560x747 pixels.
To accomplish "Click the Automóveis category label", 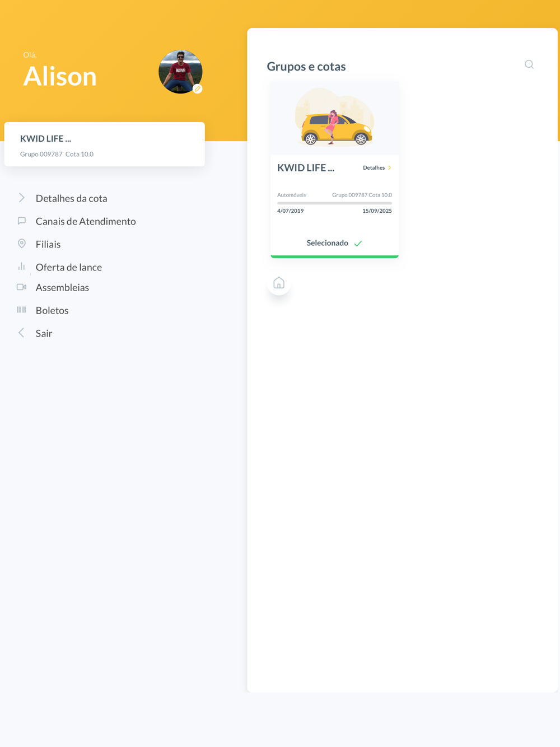I will point(291,195).
